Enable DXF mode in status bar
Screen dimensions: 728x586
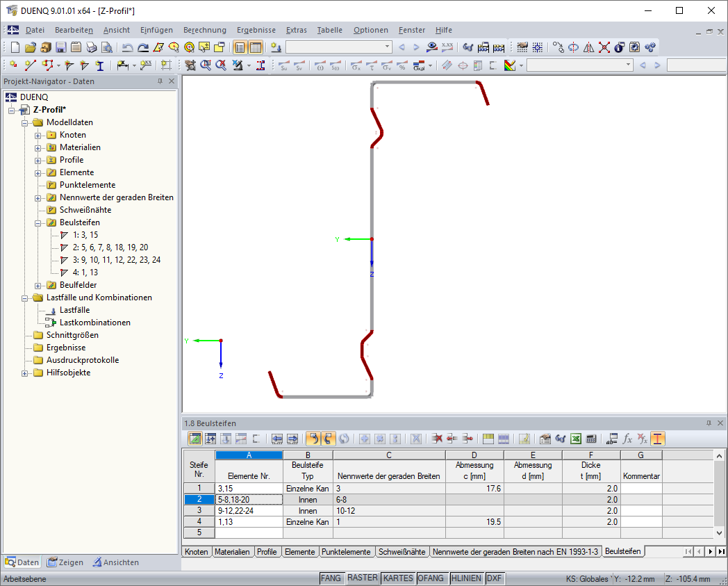pyautogui.click(x=493, y=578)
